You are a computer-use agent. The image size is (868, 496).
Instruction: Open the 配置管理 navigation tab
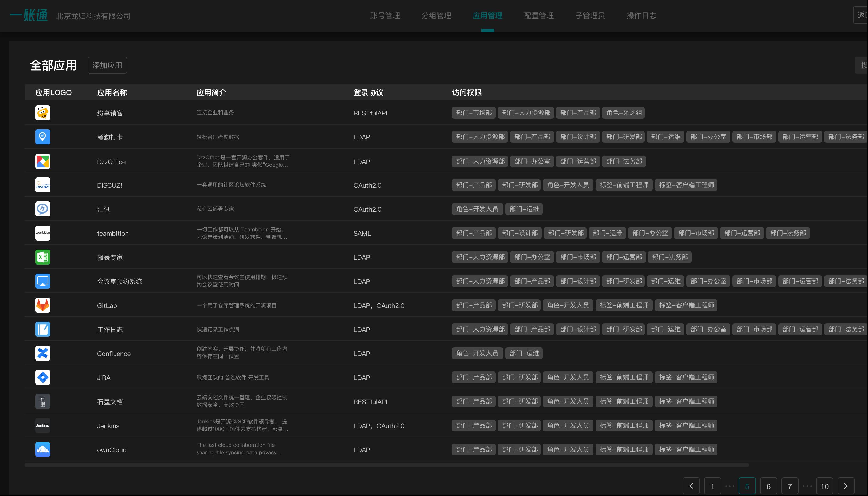tap(539, 16)
